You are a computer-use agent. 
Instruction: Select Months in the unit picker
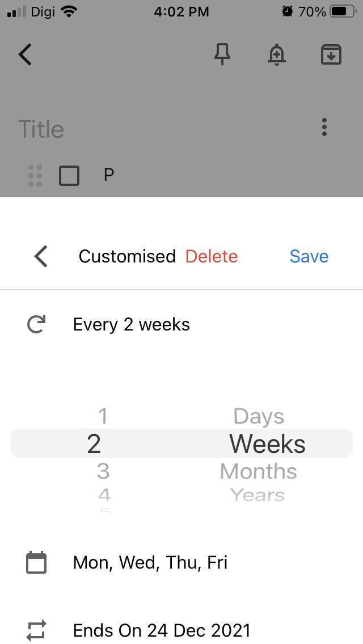tap(259, 472)
